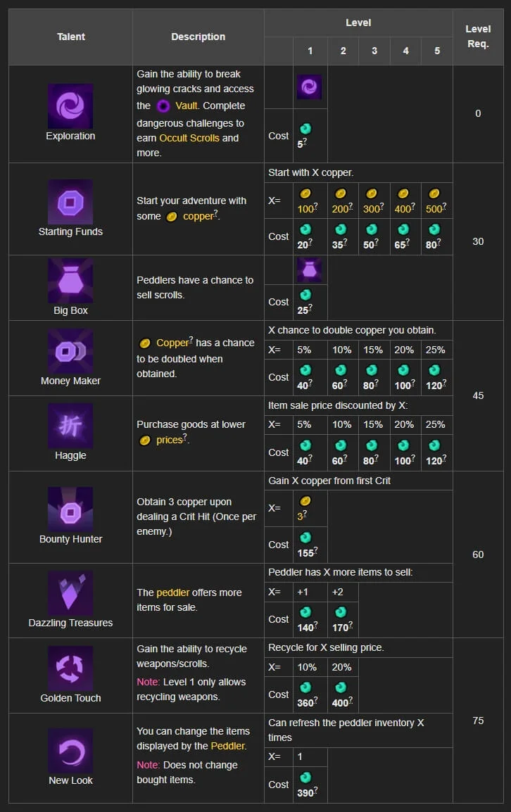
Task: Click the Big Box level 1 unlock icon
Action: (x=309, y=269)
